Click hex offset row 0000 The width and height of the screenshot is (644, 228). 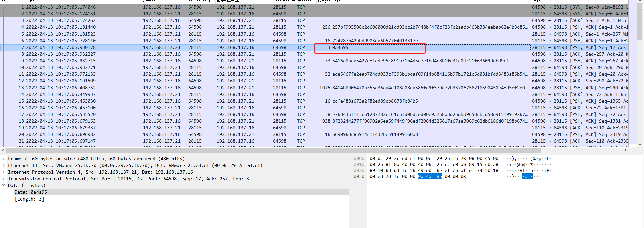(359, 158)
